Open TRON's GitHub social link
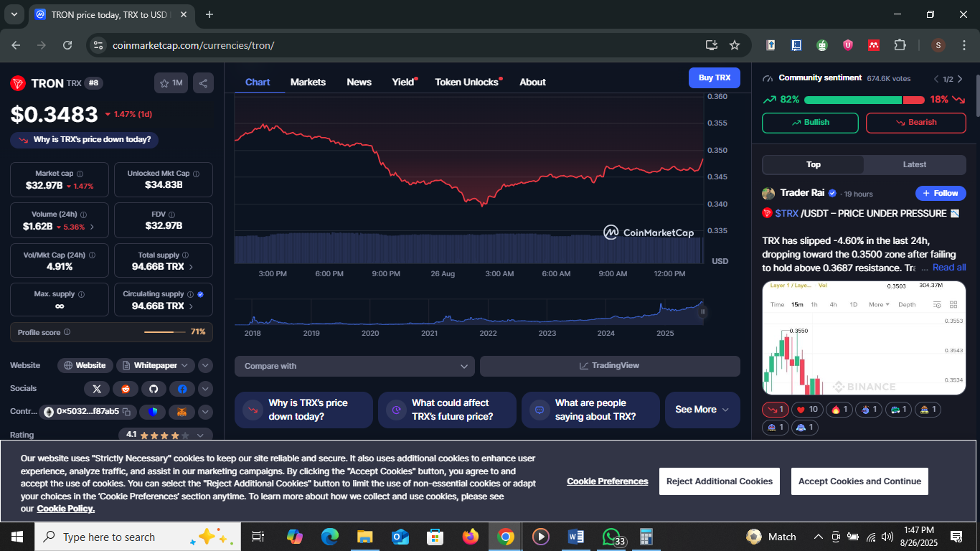This screenshot has height=551, width=980. pyautogui.click(x=154, y=389)
